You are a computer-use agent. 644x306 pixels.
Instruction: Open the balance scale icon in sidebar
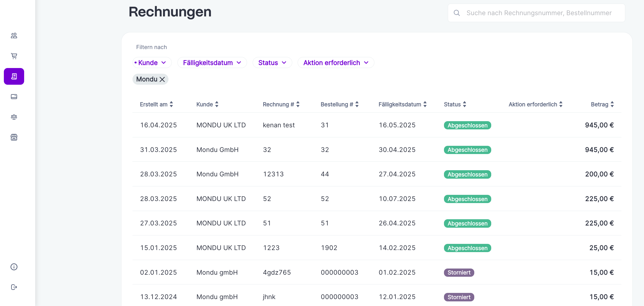click(14, 117)
